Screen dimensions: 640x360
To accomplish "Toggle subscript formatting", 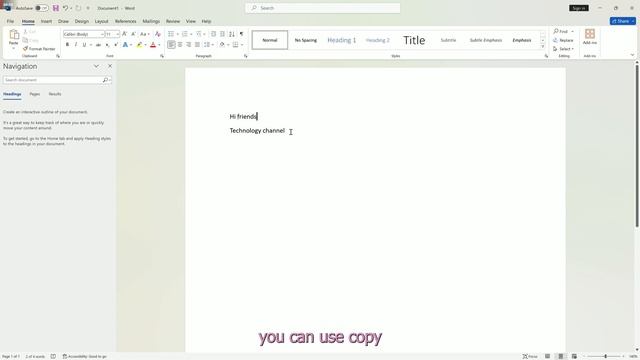I will pyautogui.click(x=107, y=44).
